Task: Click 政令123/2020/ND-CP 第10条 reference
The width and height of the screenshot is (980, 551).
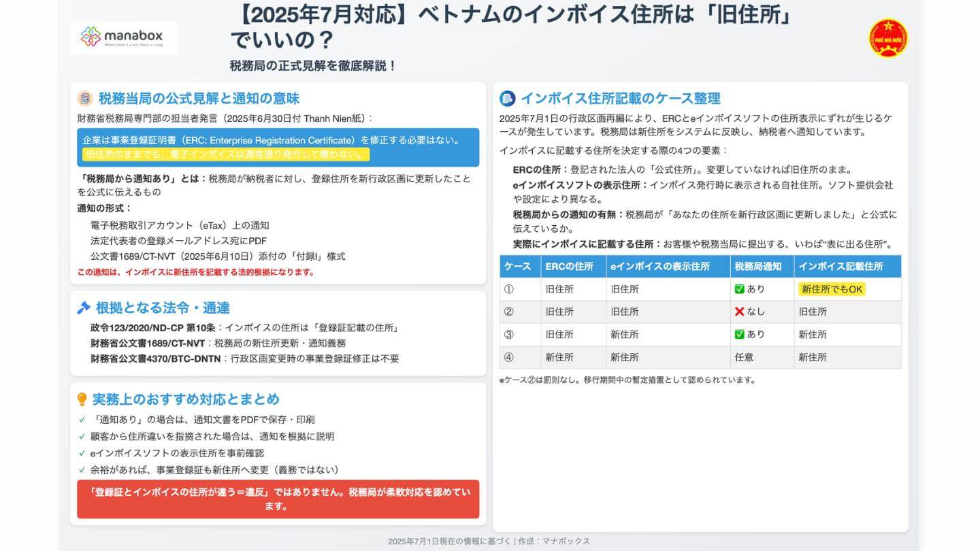Action: coord(153,328)
